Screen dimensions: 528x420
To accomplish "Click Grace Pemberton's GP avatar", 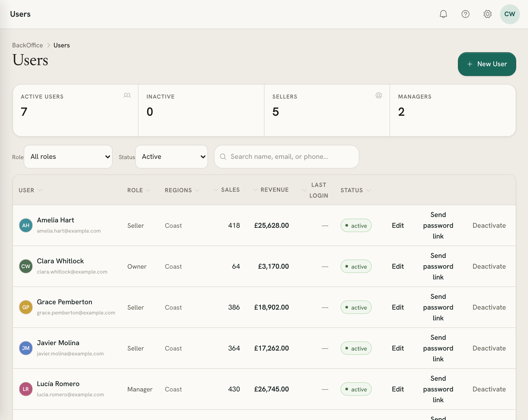I will [x=26, y=307].
